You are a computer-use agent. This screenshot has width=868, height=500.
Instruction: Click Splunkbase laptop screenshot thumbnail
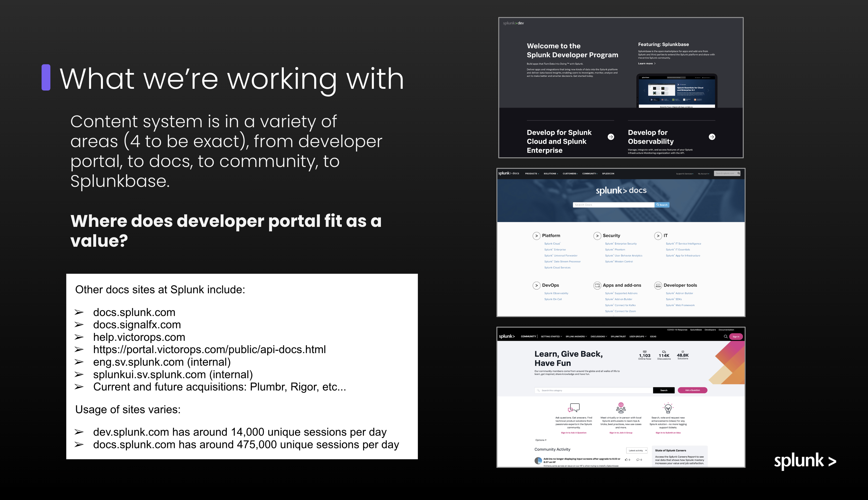pyautogui.click(x=677, y=91)
